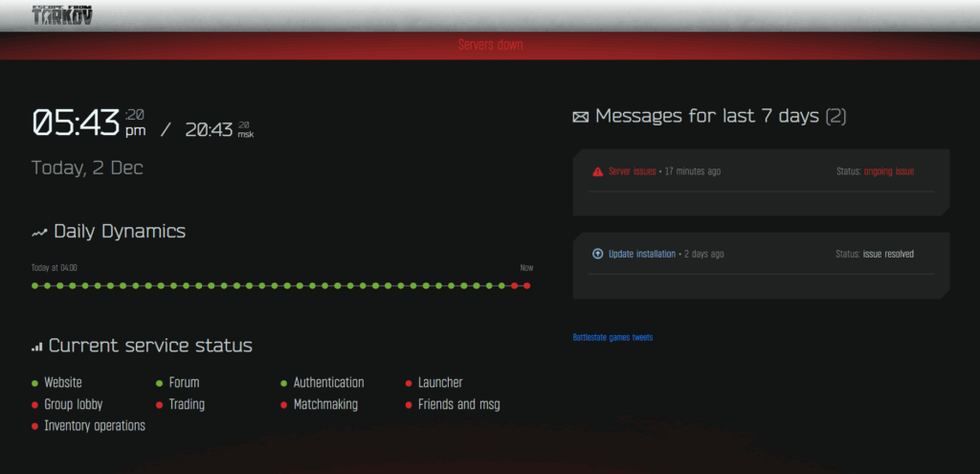This screenshot has height=474, width=980.
Task: Click the red dot beside Launcher
Action: (x=409, y=383)
